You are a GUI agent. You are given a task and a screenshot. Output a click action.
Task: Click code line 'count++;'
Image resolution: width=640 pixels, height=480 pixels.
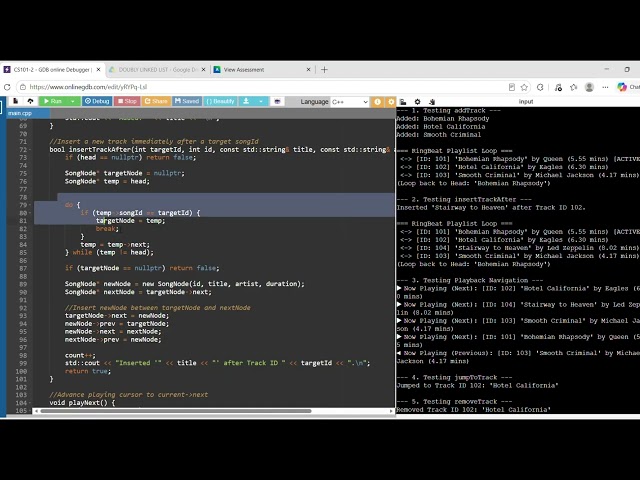click(x=80, y=355)
